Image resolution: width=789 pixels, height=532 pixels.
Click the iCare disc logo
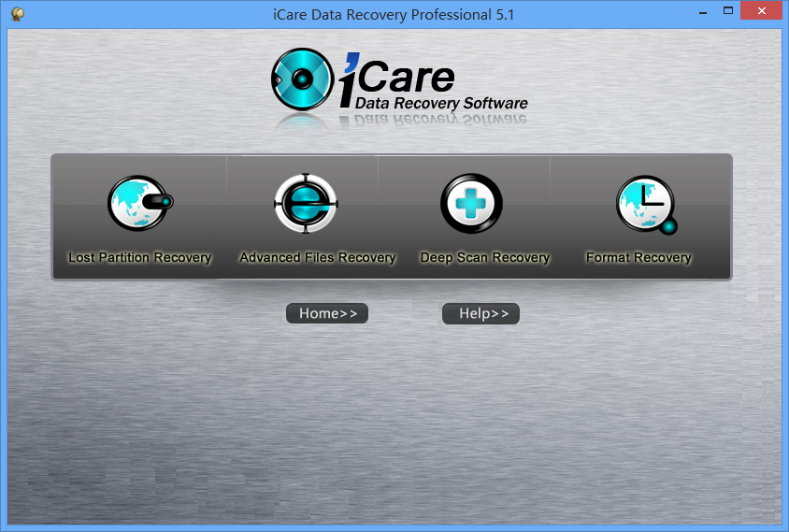(x=302, y=79)
